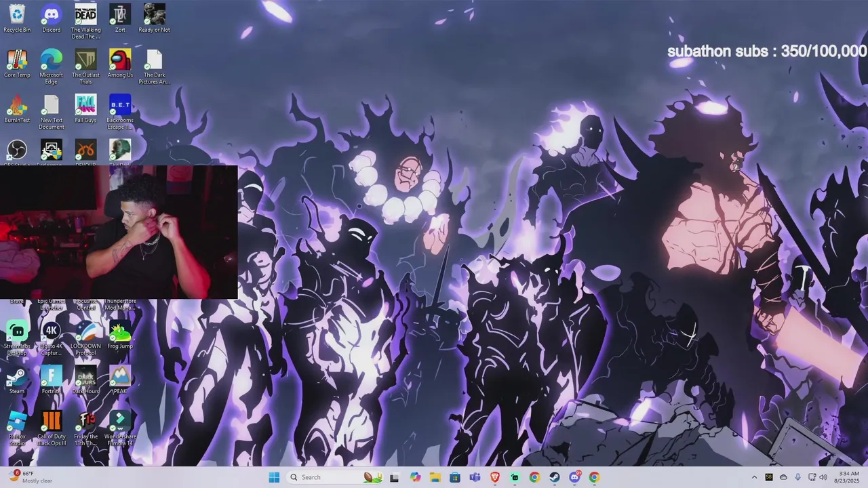Select the DEVOUR game icon
Screen dimensions: 868x488
click(85, 152)
